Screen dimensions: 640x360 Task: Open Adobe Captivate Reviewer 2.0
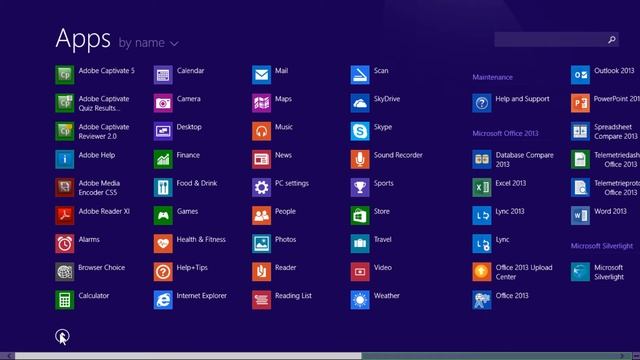coord(93,131)
